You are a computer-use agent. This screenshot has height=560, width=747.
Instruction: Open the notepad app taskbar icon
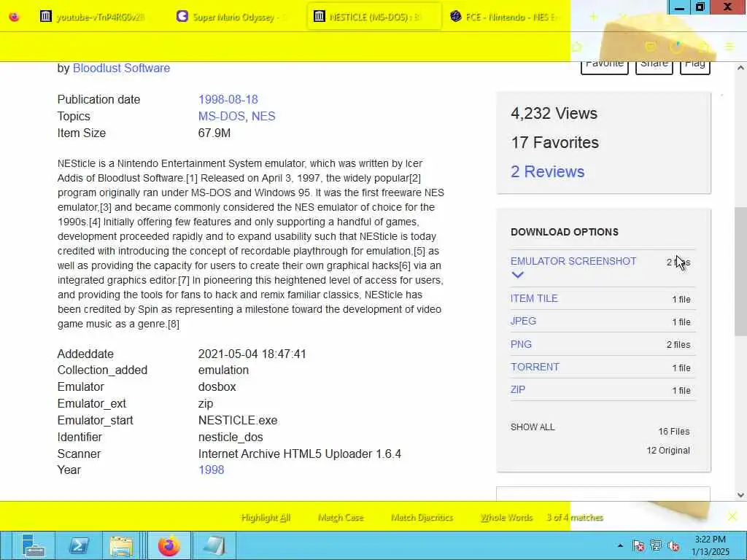(x=214, y=545)
